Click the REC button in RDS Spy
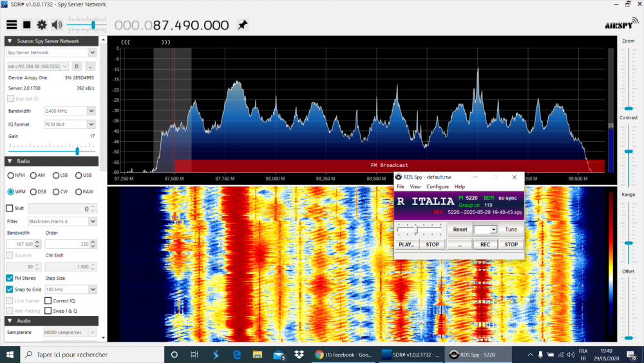644x363 pixels. [485, 244]
